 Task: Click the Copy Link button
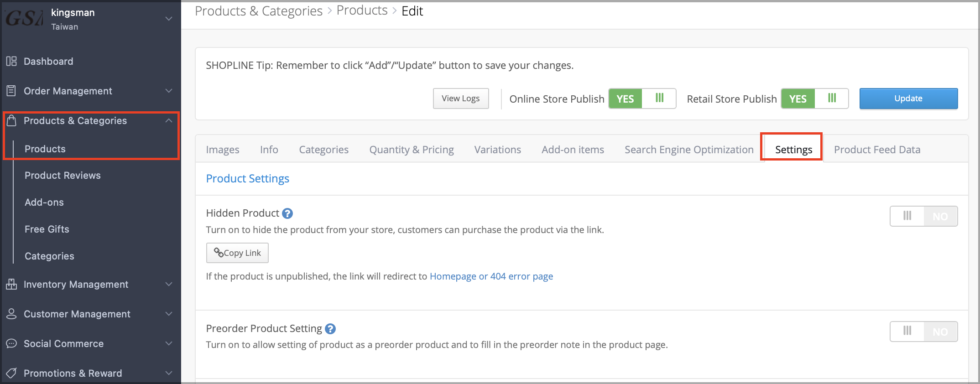click(237, 253)
